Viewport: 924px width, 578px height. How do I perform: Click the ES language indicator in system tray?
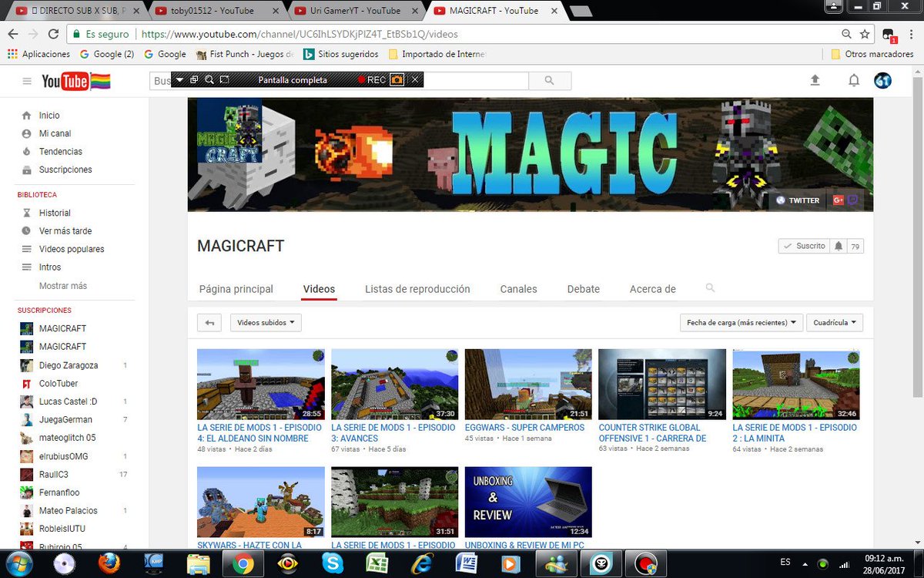[785, 562]
